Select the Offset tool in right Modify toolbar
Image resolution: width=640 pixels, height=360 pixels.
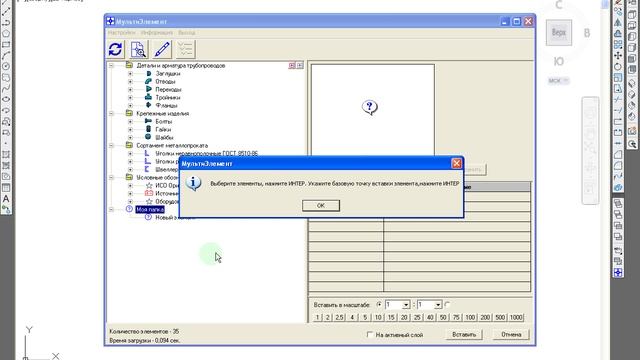618,33
